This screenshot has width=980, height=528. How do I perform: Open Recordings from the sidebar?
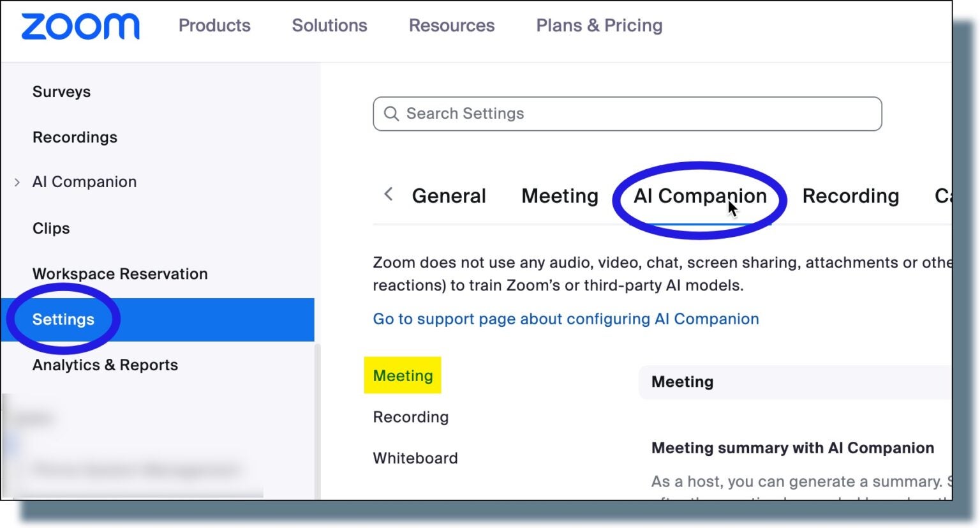click(x=75, y=137)
